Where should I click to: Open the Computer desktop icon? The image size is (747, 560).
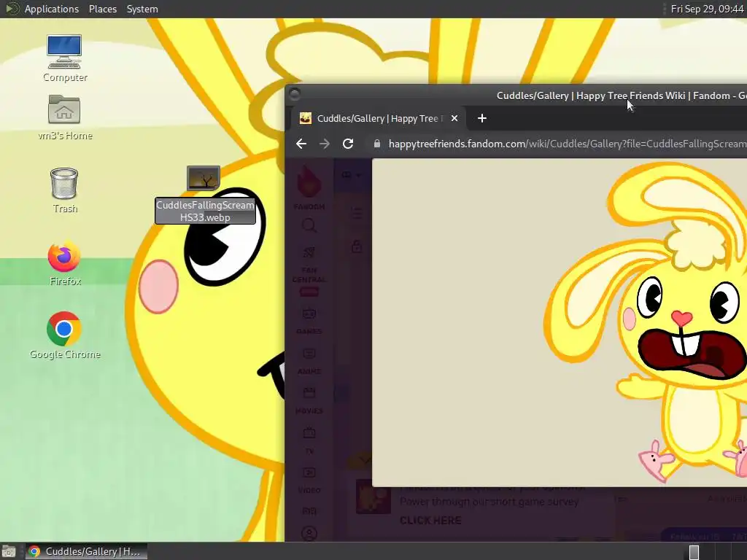point(64,52)
